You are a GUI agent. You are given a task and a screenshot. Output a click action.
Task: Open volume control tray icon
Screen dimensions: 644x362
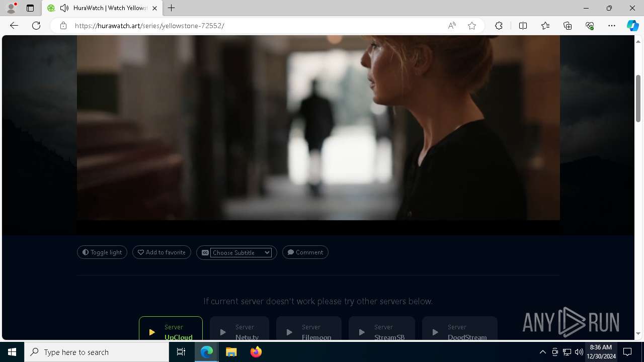click(579, 352)
